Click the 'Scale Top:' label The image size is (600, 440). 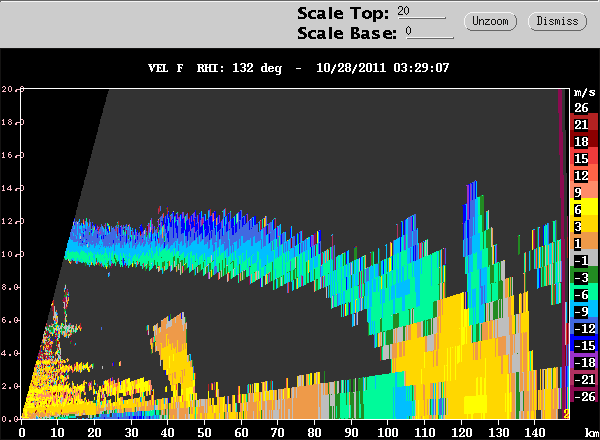click(x=343, y=13)
